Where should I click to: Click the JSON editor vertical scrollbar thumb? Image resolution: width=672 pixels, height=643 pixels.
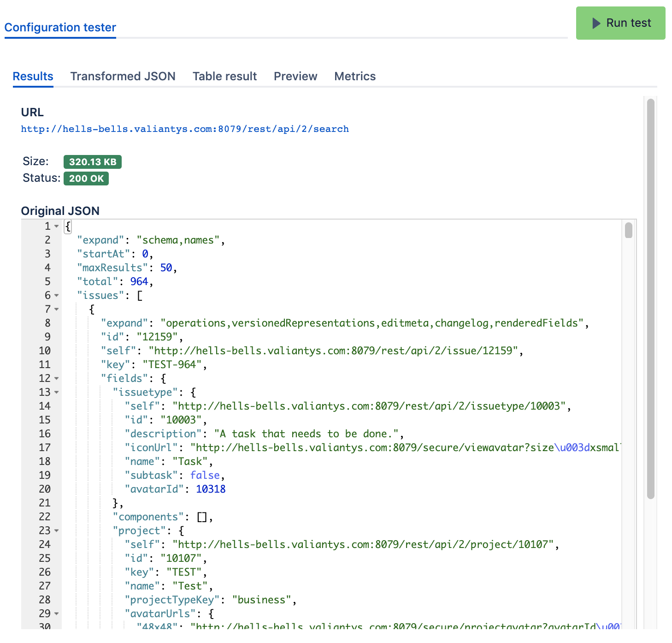pyautogui.click(x=628, y=230)
